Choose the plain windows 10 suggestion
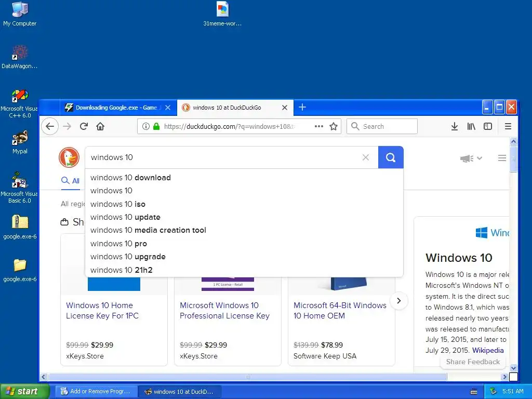This screenshot has width=532, height=399. [244, 191]
